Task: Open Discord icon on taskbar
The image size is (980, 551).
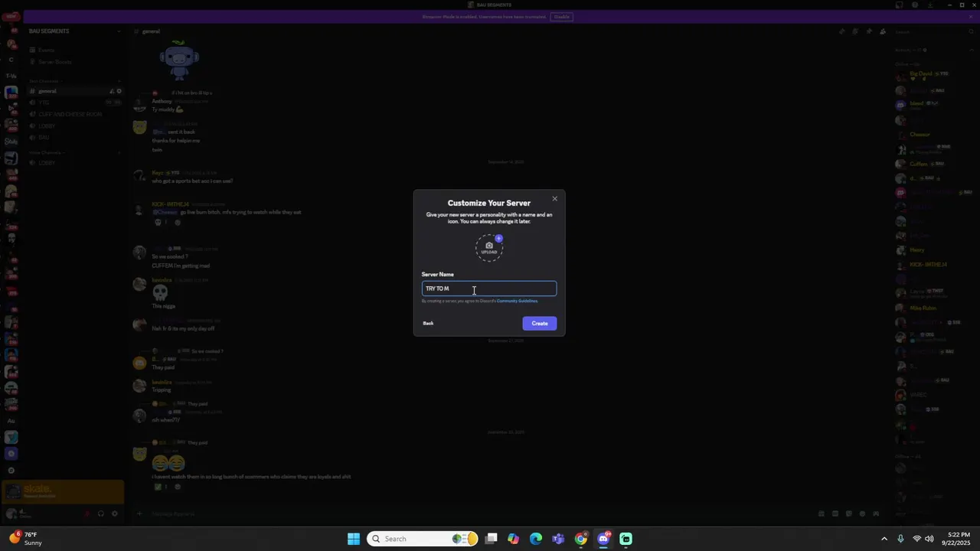Action: click(x=603, y=539)
